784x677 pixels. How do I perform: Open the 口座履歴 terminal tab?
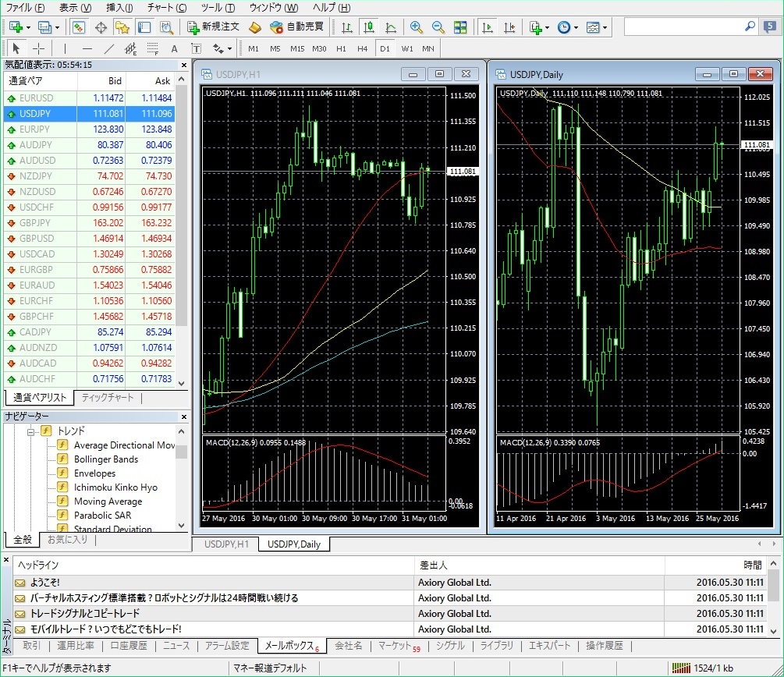coord(129,646)
